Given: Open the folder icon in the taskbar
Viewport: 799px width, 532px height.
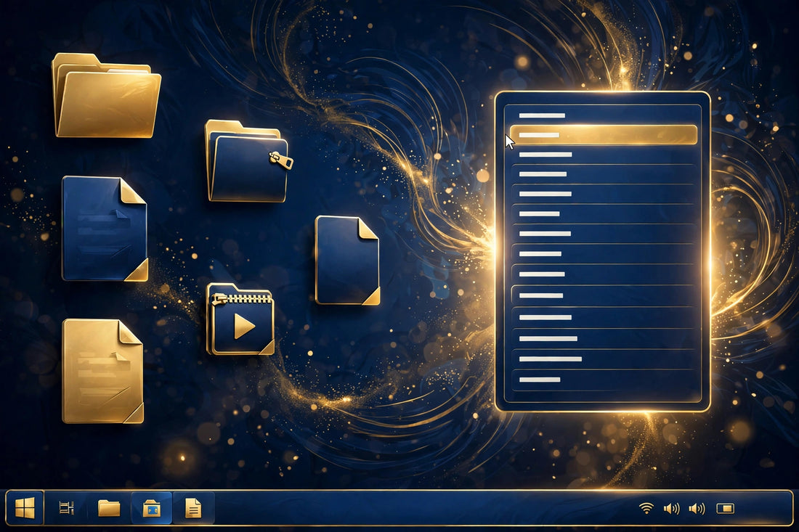Looking at the screenshot, I should click(108, 508).
